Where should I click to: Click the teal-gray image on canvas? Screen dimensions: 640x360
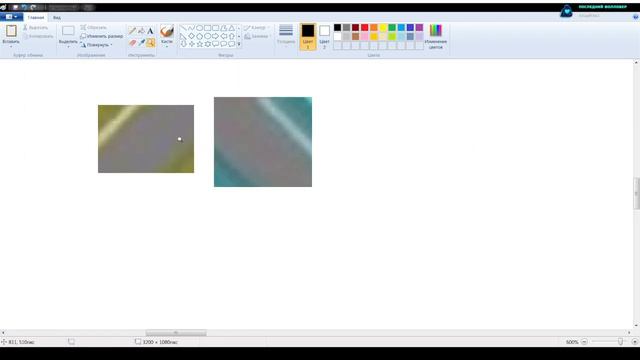[263, 142]
